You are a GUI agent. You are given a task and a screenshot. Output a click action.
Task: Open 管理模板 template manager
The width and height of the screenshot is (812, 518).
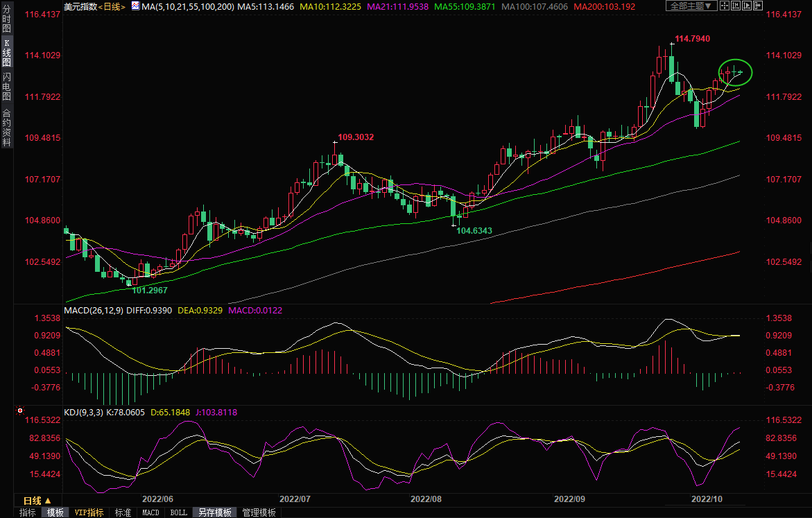(x=259, y=512)
